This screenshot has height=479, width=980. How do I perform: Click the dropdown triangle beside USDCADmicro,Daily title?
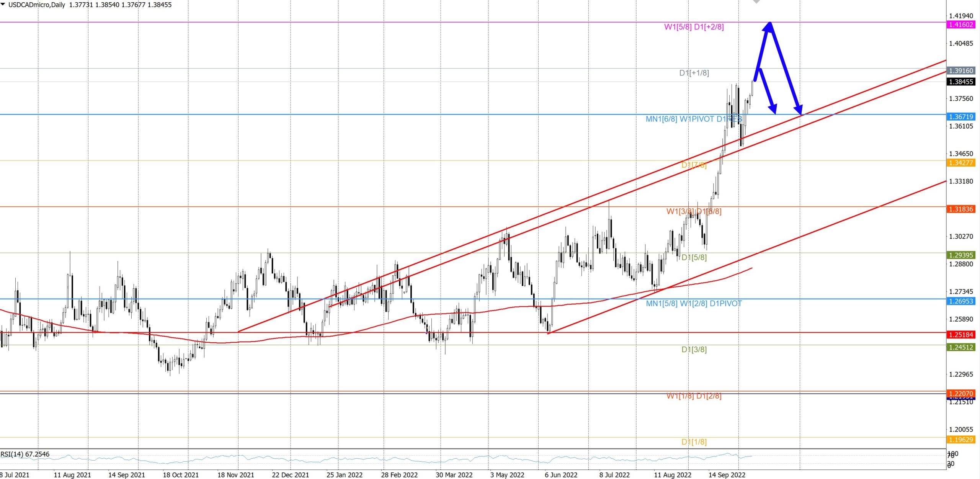click(3, 4)
